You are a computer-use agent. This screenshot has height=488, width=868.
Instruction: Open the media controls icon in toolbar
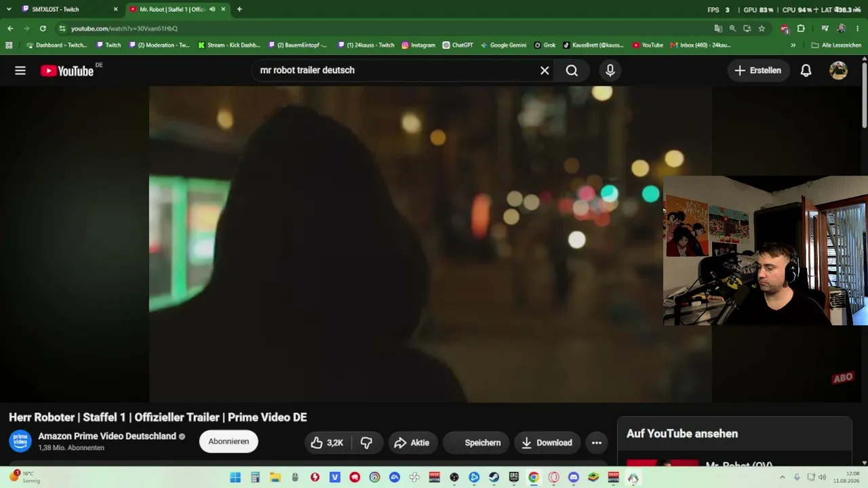[825, 28]
